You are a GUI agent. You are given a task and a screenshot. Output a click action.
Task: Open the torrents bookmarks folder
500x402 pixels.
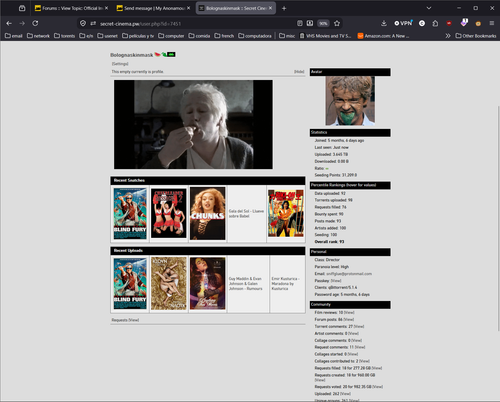[x=65, y=36]
